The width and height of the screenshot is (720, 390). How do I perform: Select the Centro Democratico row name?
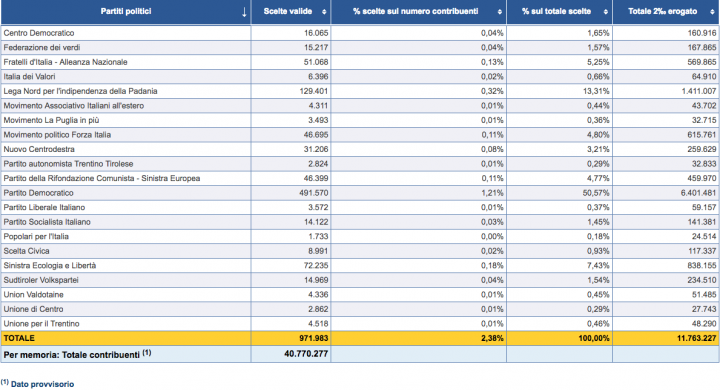pos(39,33)
